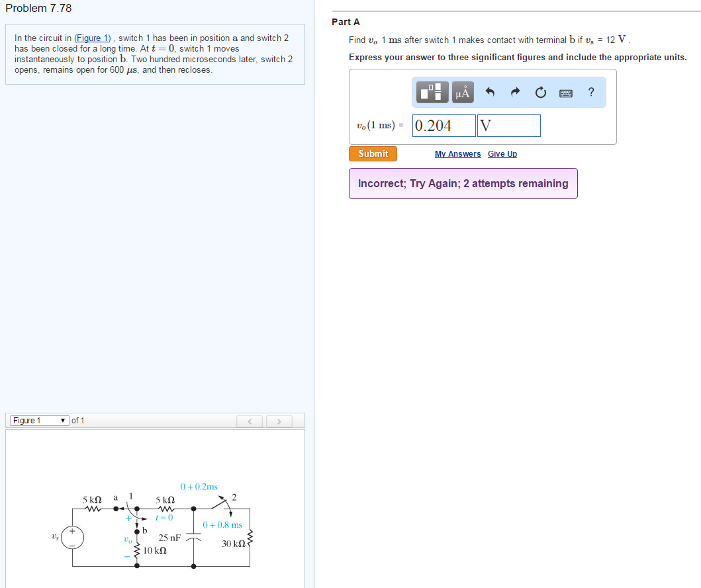This screenshot has width=701, height=588.
Task: Open the templates palette in answer toolbar
Action: tap(434, 93)
